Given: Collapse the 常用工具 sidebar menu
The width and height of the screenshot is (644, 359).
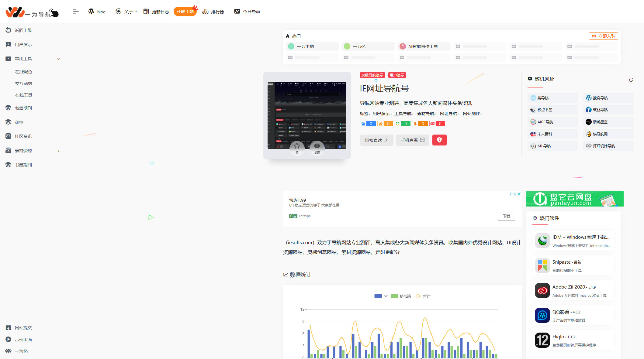Looking at the screenshot, I should click(x=59, y=59).
